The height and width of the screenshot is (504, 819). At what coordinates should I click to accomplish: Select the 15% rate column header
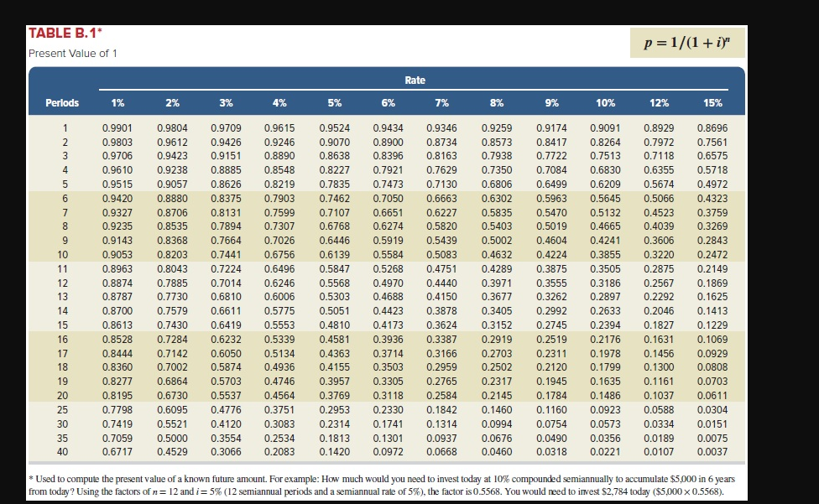click(713, 102)
